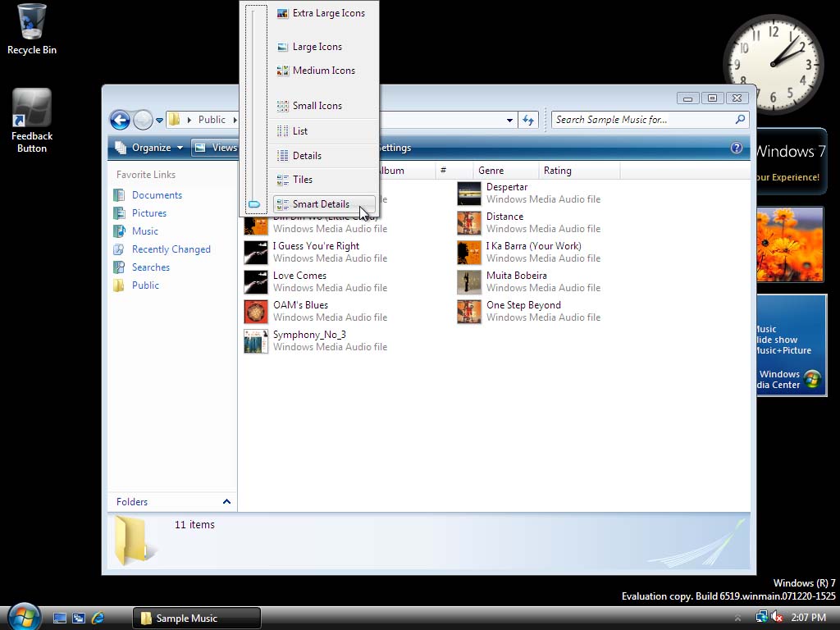Open the Documents favorite link
This screenshot has width=840, height=630.
tap(157, 195)
